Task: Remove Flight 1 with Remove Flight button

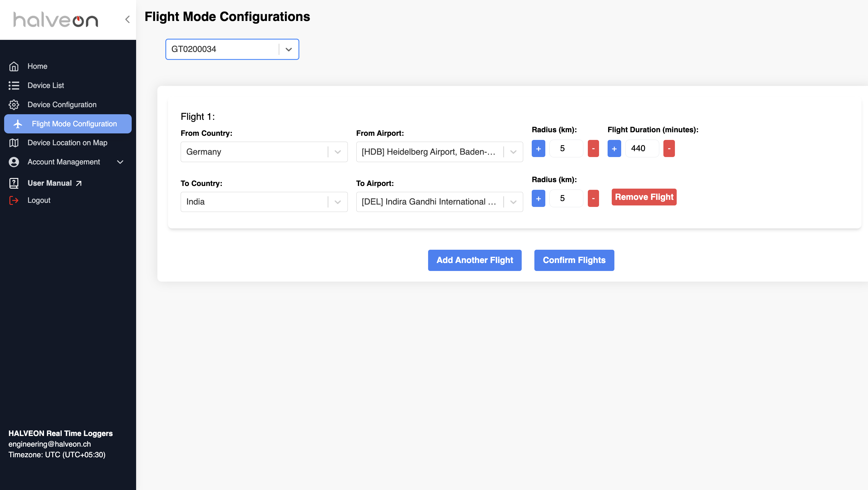Action: [x=644, y=197]
